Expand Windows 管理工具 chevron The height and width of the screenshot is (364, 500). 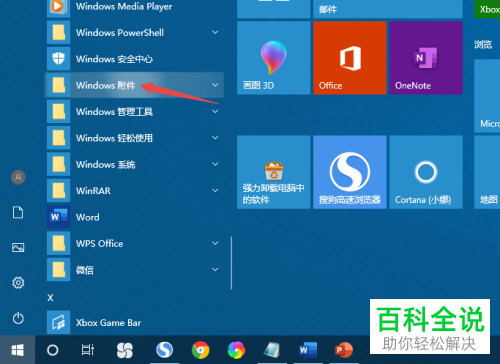click(x=215, y=111)
